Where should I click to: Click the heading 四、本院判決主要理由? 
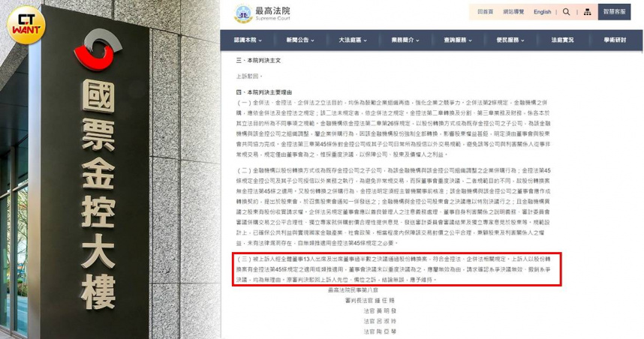click(x=263, y=92)
